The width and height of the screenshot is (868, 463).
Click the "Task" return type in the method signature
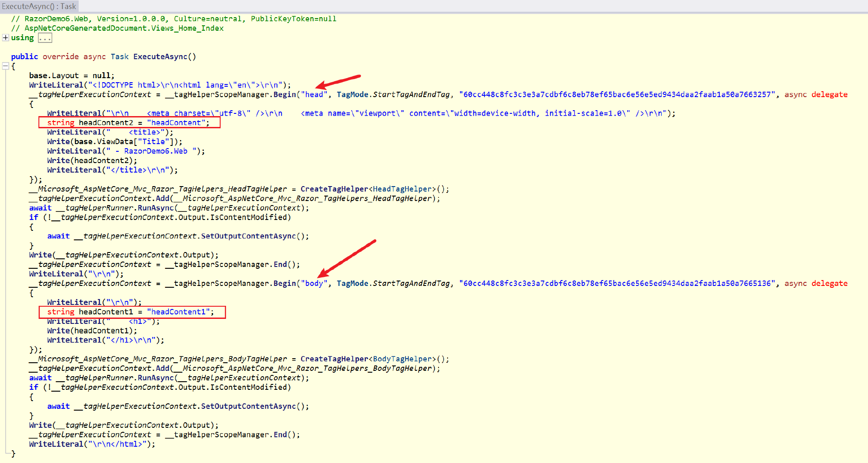tap(120, 56)
